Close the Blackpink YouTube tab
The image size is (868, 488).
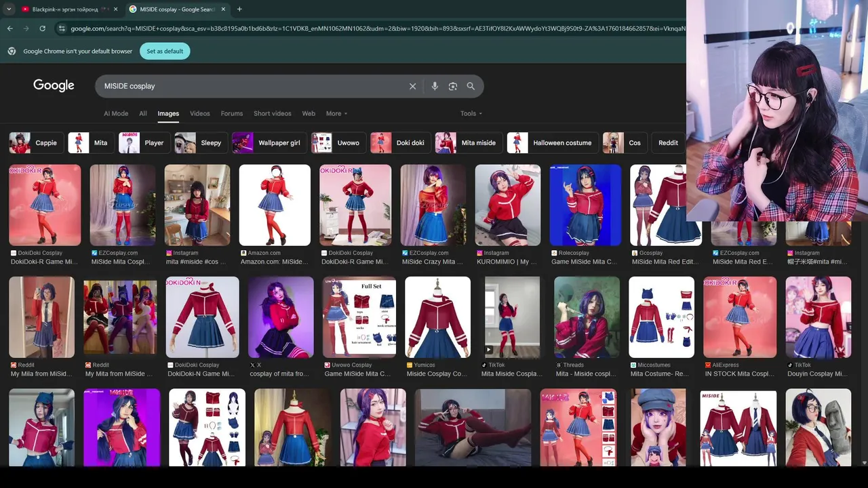(115, 9)
